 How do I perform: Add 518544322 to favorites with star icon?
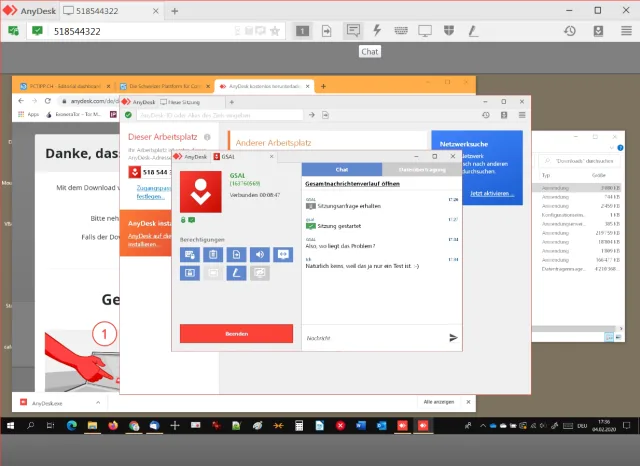click(275, 31)
